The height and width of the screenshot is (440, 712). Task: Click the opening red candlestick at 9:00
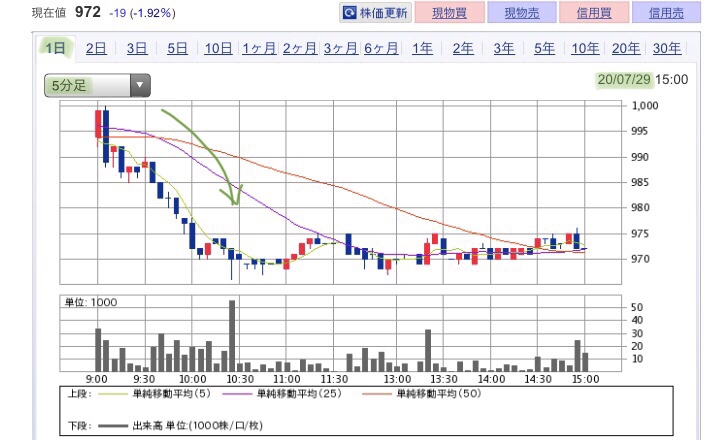pos(98,124)
